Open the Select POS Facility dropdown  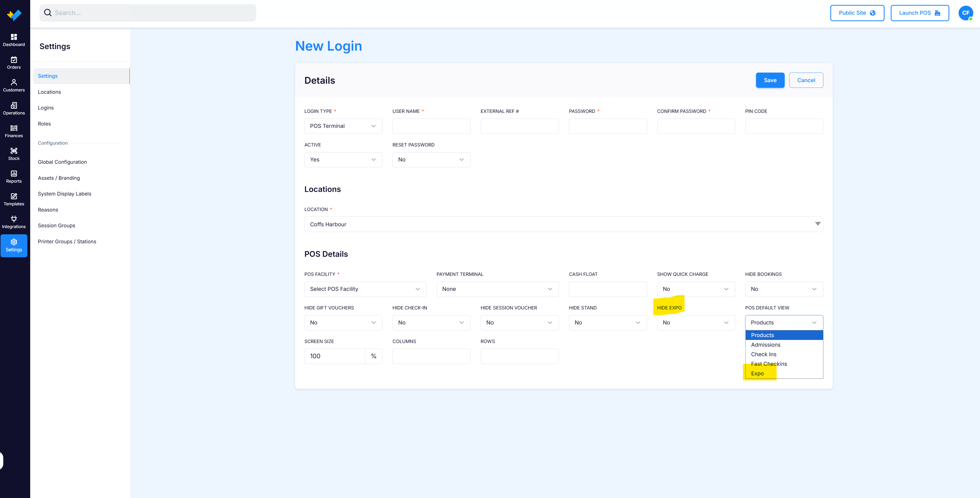365,289
